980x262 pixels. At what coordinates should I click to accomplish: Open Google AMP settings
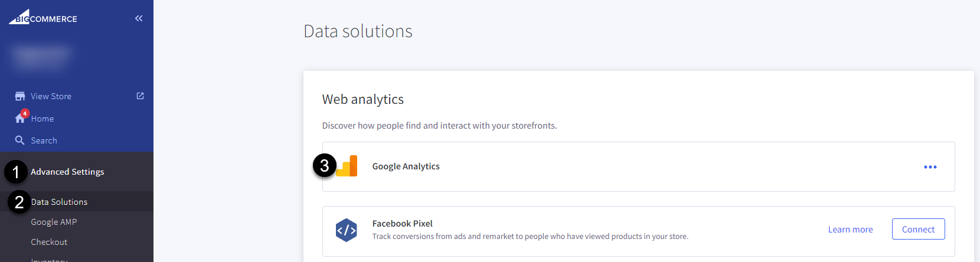click(54, 222)
